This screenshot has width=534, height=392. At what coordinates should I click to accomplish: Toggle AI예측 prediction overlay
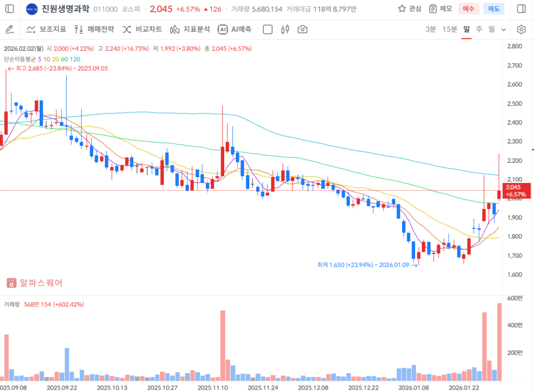(x=234, y=29)
